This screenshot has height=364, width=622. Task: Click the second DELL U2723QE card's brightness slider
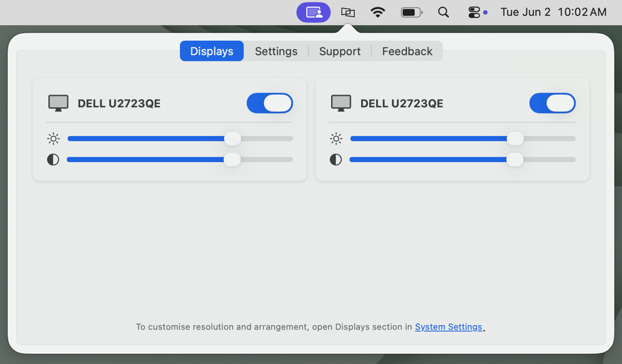[x=463, y=138]
